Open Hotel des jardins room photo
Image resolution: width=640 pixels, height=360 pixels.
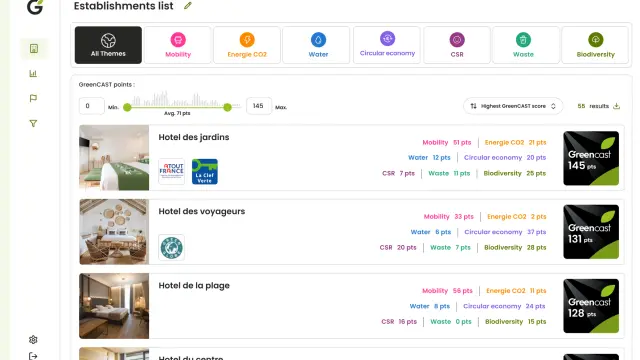(x=114, y=158)
